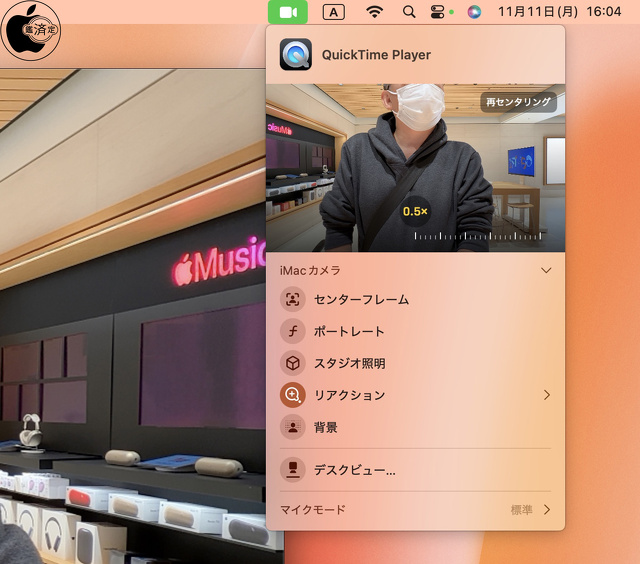640x564 pixels.
Task: Click the 0.5× zoom button
Action: tap(415, 212)
